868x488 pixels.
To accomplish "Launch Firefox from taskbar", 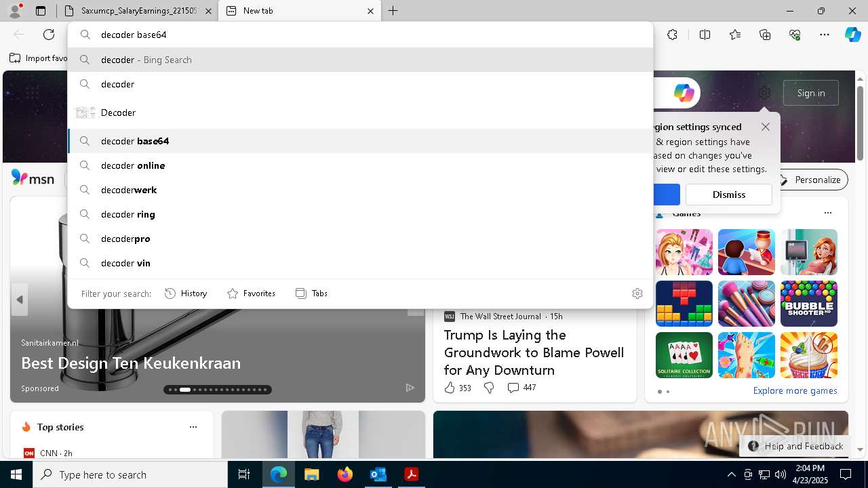I will (345, 474).
